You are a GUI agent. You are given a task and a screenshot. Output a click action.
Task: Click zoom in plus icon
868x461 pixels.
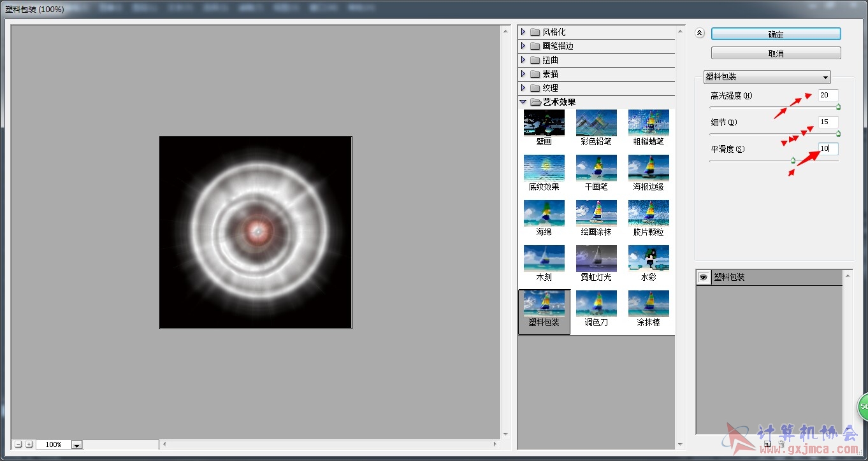(29, 444)
